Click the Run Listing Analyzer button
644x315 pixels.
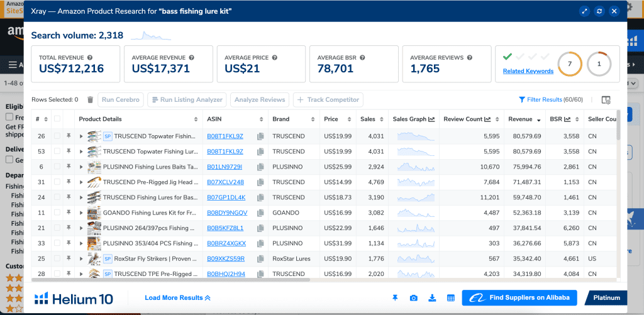187,99
